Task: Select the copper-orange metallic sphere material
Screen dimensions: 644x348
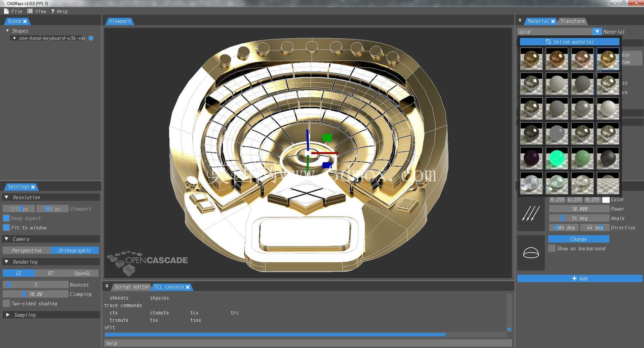Action: [x=557, y=59]
